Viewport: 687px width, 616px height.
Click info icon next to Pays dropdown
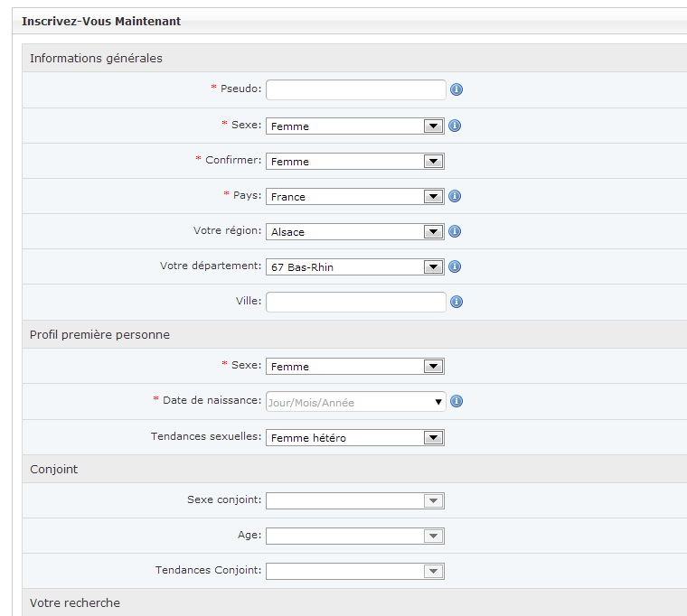pyautogui.click(x=455, y=196)
